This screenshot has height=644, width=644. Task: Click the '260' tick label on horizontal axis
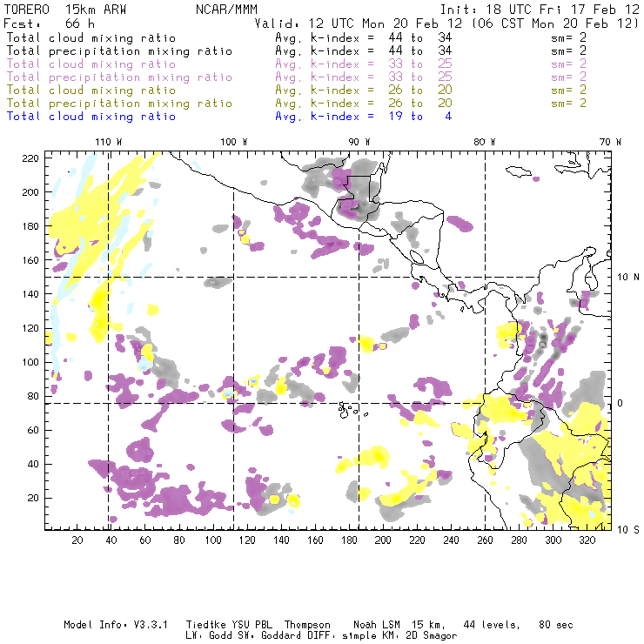pyautogui.click(x=485, y=540)
